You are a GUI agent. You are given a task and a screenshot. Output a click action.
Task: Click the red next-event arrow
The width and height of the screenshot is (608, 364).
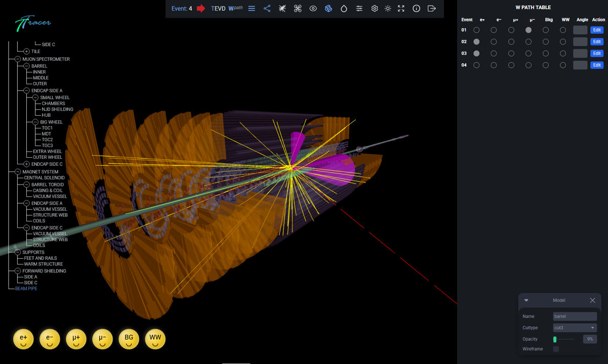(201, 9)
